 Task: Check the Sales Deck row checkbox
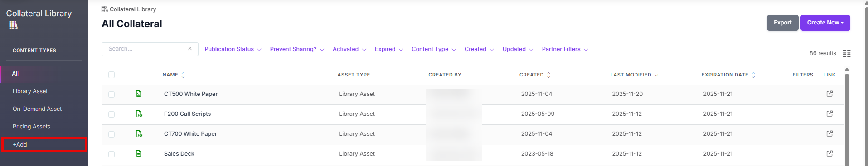pos(112,154)
